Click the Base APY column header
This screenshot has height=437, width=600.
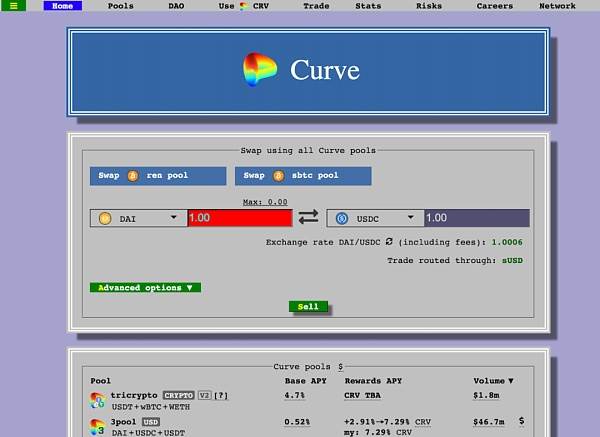[x=305, y=381]
